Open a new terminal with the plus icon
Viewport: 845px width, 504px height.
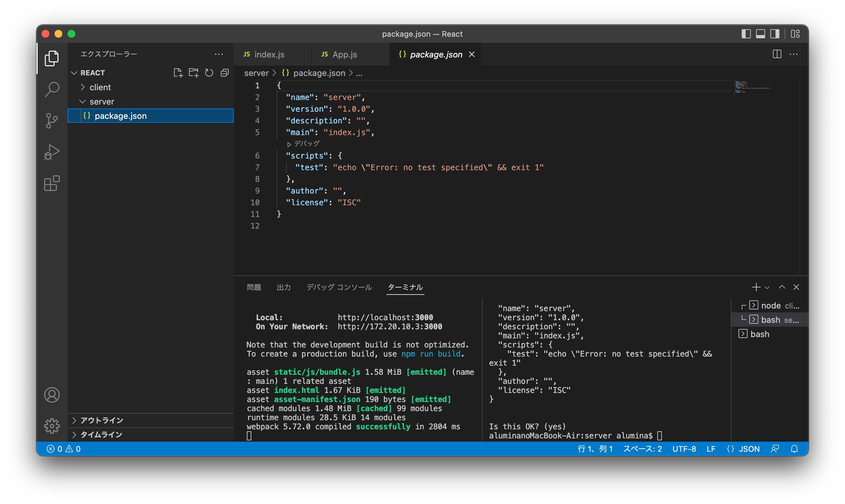pyautogui.click(x=756, y=287)
